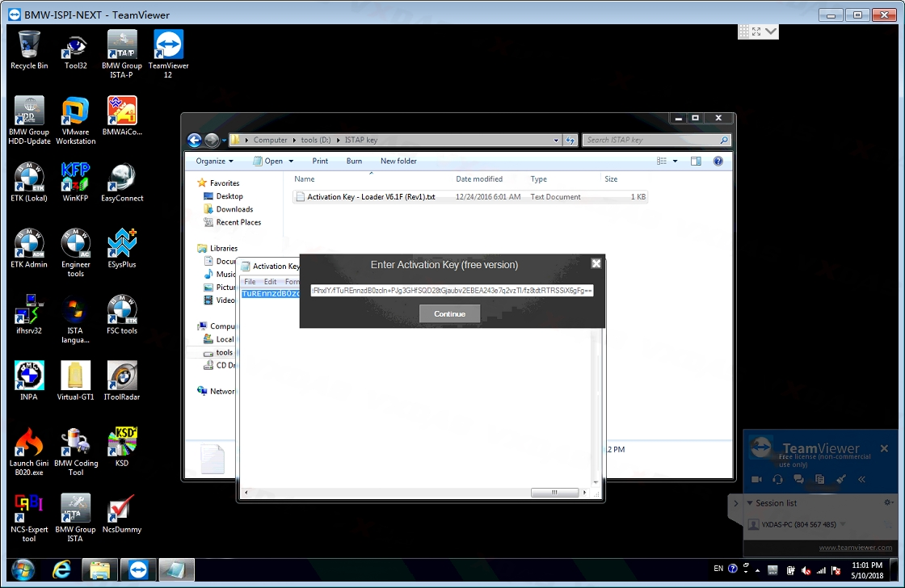Click the Notepad taskbar button

click(175, 570)
